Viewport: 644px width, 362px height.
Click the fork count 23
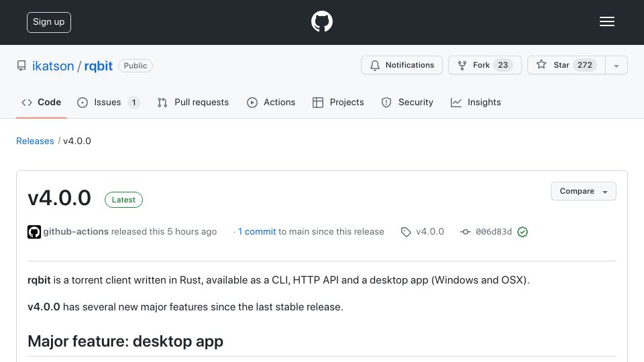tap(502, 65)
